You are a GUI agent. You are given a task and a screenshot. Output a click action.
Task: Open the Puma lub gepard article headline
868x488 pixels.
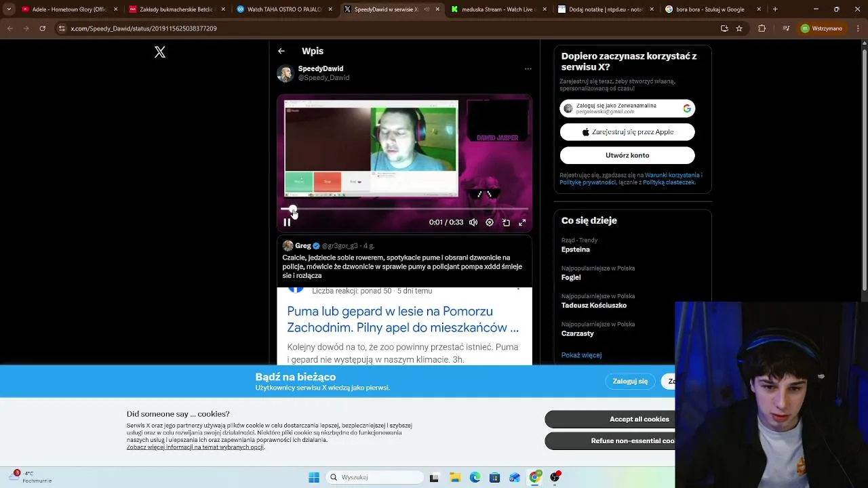[x=403, y=319]
